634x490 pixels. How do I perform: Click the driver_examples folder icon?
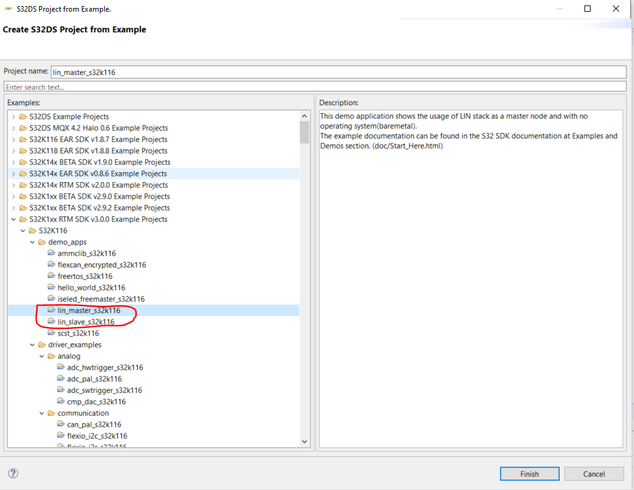tap(42, 345)
